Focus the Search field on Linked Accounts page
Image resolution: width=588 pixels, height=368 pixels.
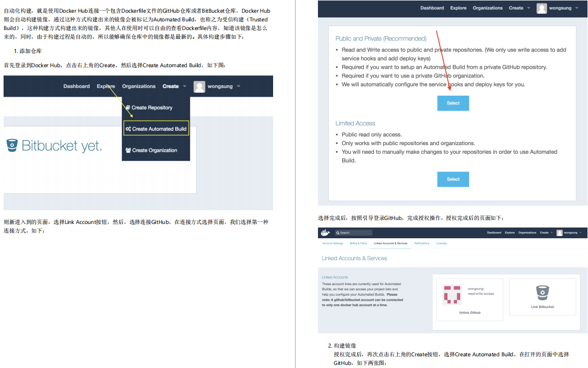354,233
